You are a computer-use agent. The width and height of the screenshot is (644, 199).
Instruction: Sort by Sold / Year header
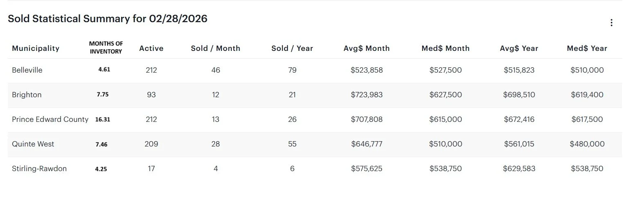(292, 48)
